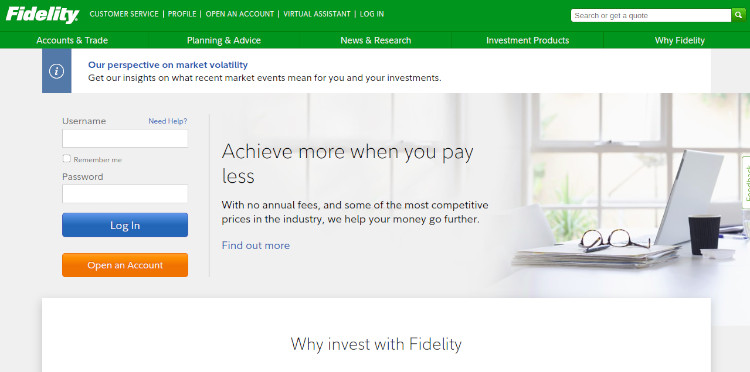Screen dimensions: 750x372
Task: Focus the Search or get a quote box
Action: coord(651,15)
